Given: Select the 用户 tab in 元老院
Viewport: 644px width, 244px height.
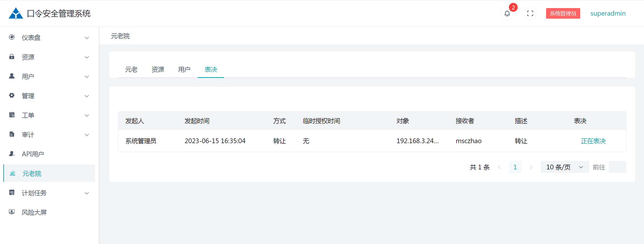Looking at the screenshot, I should coord(184,70).
